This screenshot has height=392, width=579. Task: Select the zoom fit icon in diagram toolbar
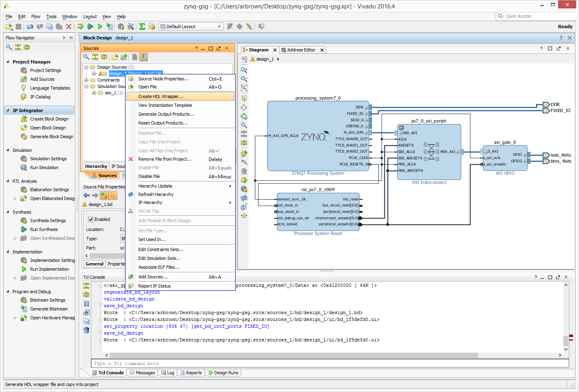click(244, 88)
